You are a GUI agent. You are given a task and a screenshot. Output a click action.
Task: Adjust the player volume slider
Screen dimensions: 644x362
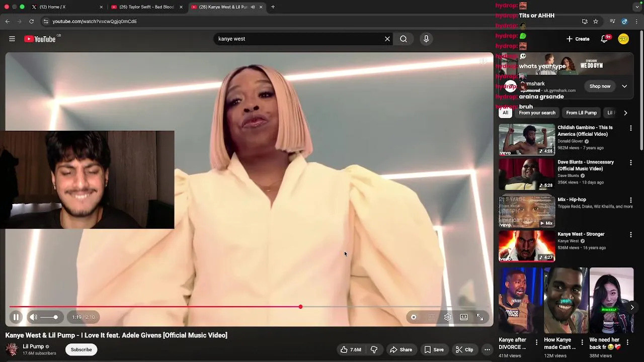pos(49,317)
